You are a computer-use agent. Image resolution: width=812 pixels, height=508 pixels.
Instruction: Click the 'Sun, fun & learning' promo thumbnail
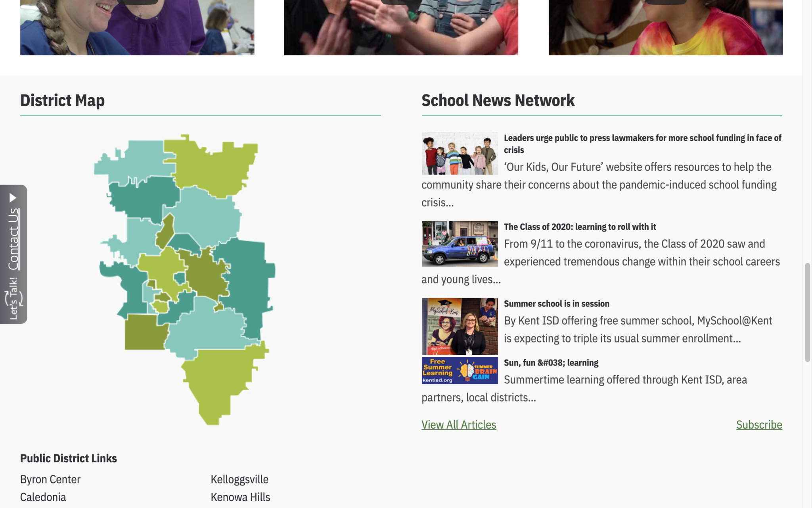coord(460,370)
